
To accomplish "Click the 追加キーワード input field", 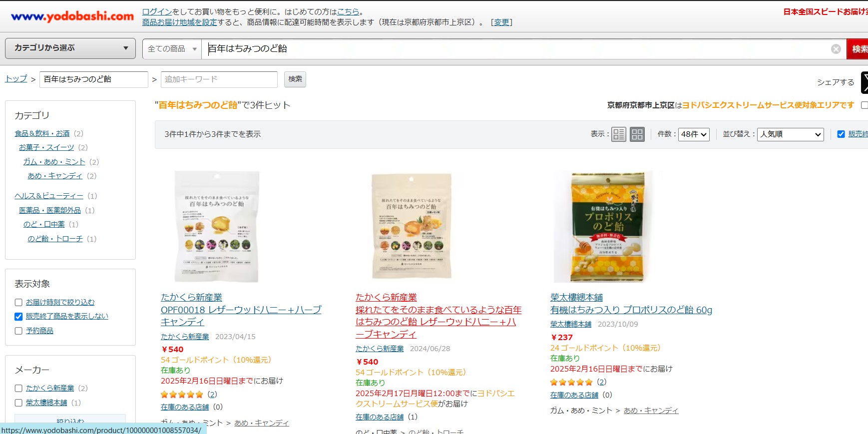I will point(219,79).
